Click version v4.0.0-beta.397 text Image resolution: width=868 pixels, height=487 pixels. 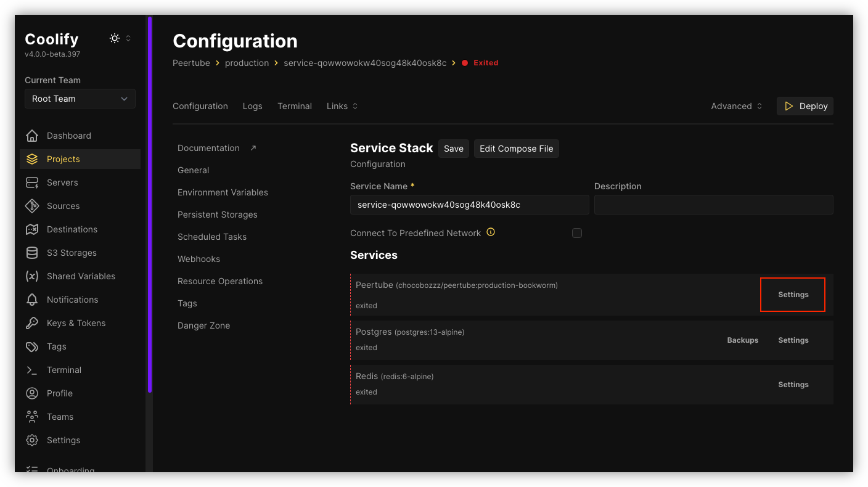click(x=52, y=54)
